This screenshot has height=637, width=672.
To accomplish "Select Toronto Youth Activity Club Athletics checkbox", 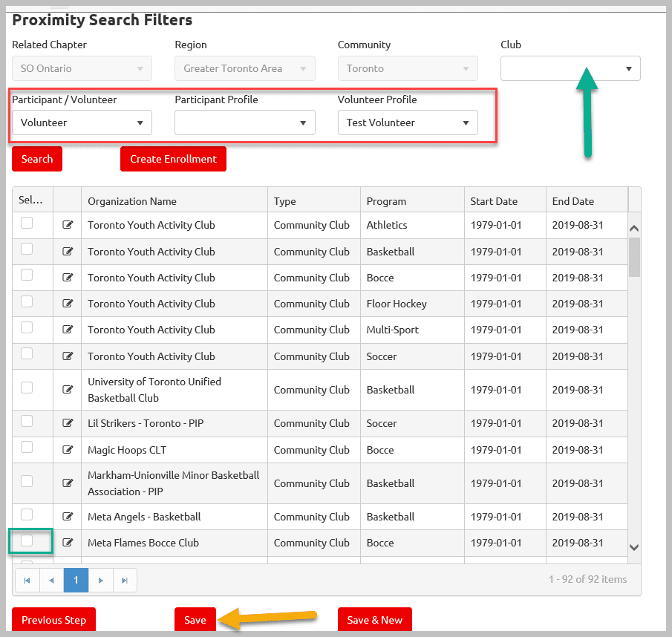I will (27, 223).
